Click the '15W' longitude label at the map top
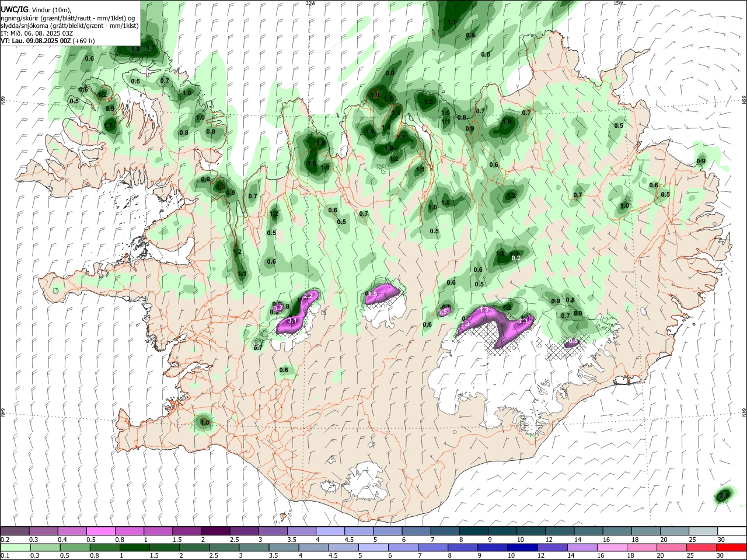This screenshot has width=747, height=560. 618,3
